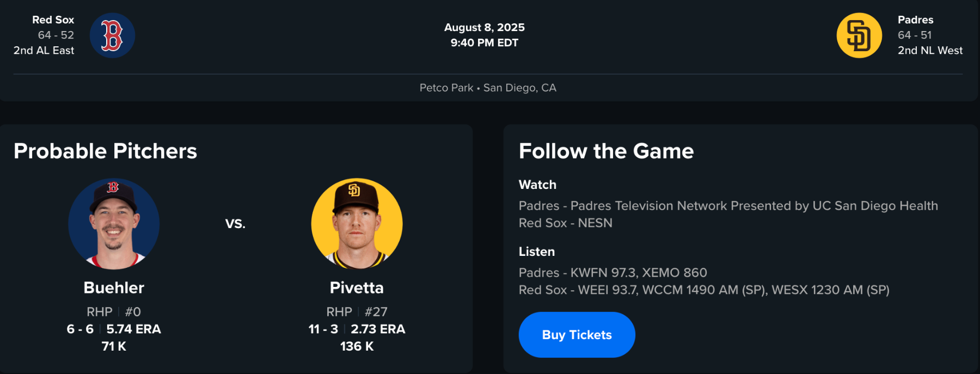Select the Buehler pitcher name
The height and width of the screenshot is (374, 980).
coord(114,287)
